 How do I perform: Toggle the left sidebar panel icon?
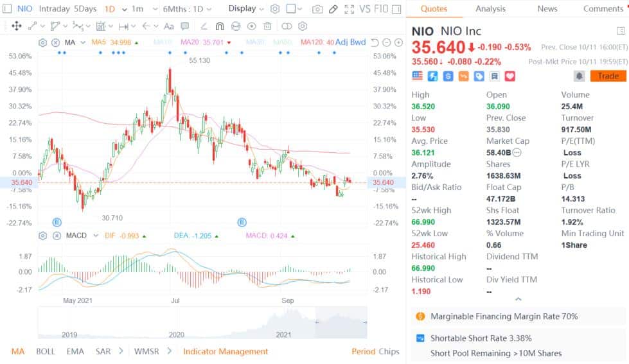7,9
